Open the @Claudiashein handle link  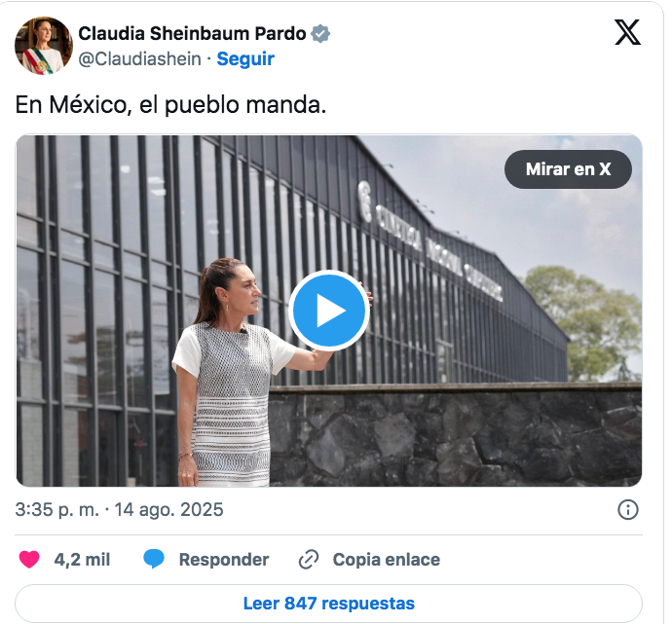point(139,59)
